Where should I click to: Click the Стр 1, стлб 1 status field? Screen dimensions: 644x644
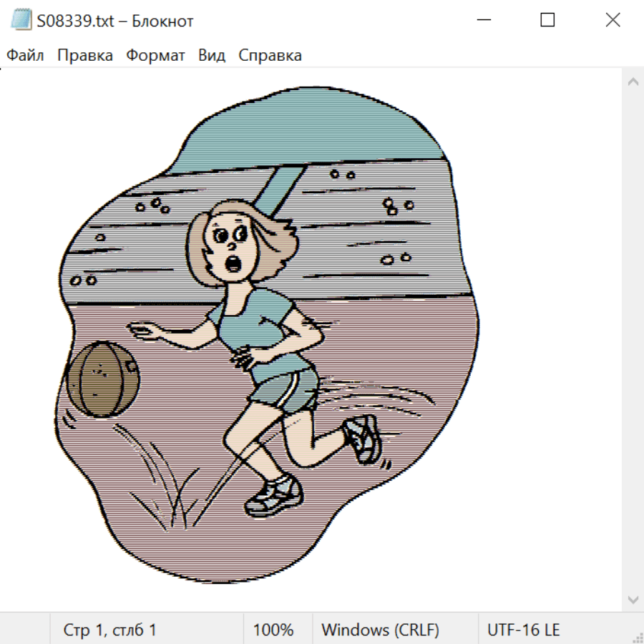tap(109, 630)
